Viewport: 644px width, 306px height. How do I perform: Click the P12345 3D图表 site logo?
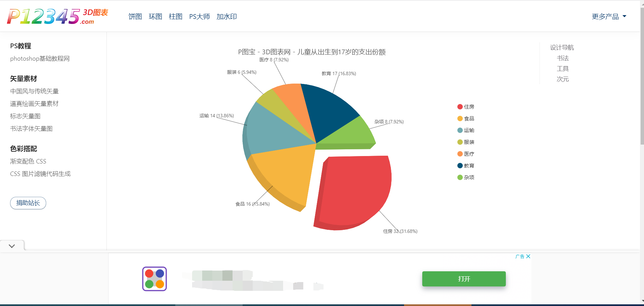(57, 17)
